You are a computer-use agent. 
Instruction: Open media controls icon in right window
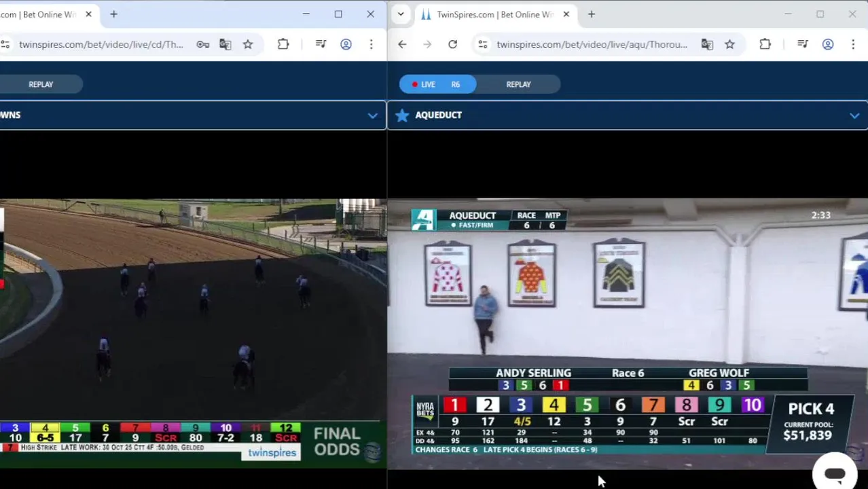[803, 44]
